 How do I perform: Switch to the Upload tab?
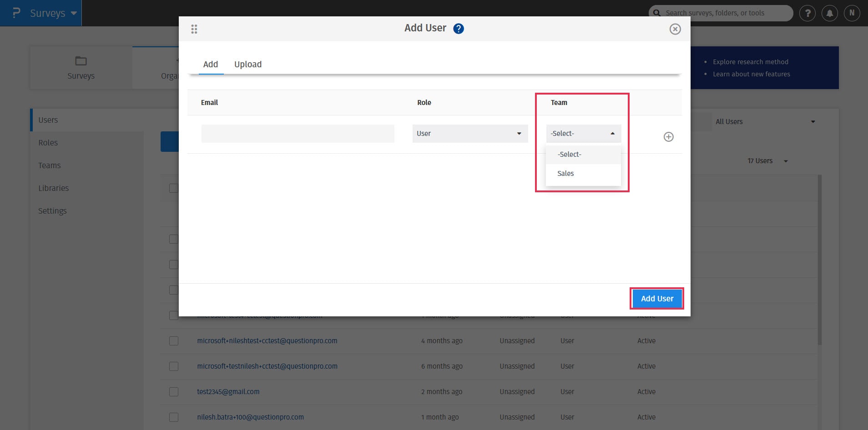tap(247, 64)
